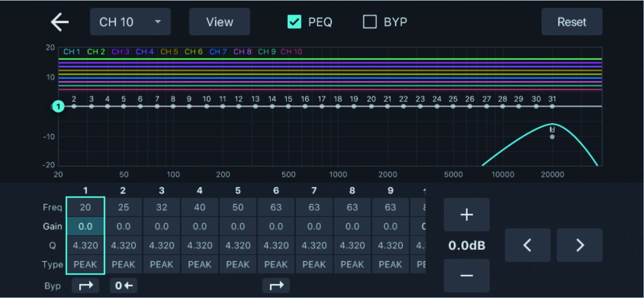Click band node 20 on the EQ line

pos(371,107)
